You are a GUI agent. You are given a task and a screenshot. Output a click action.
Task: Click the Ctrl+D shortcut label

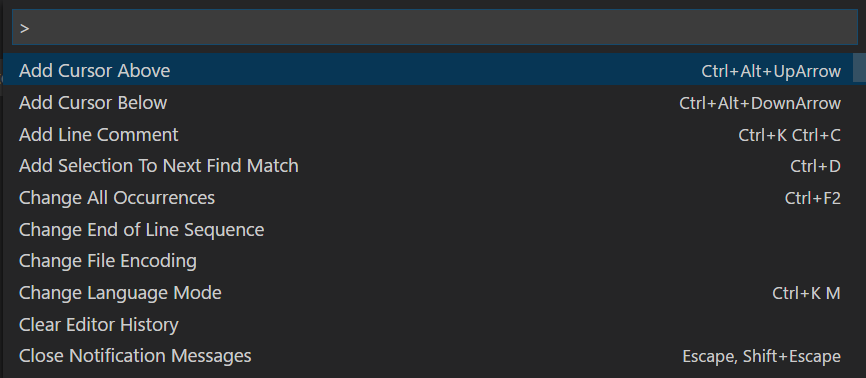point(815,166)
